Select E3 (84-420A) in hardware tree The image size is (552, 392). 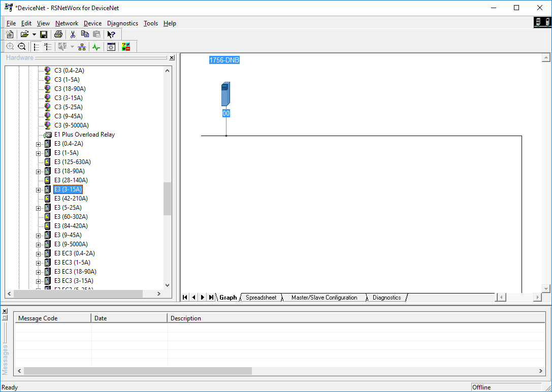click(x=71, y=226)
